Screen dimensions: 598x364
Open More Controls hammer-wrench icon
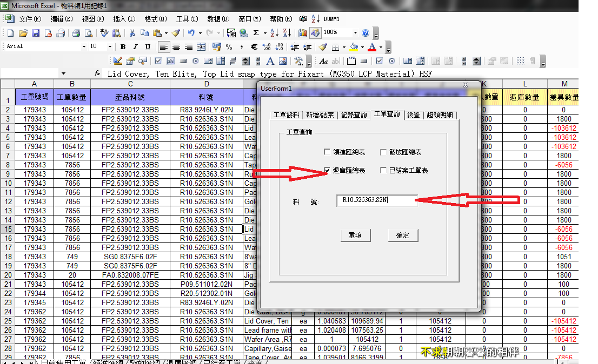point(298,61)
